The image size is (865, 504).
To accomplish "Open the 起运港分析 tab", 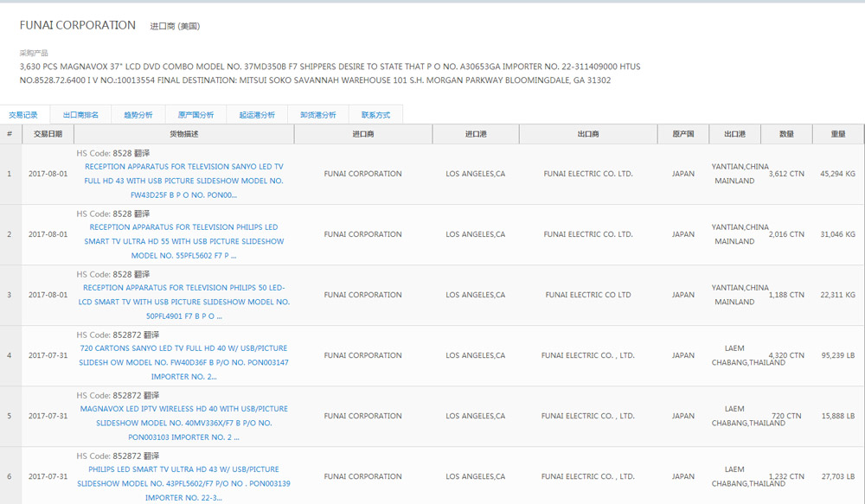I will pyautogui.click(x=257, y=115).
